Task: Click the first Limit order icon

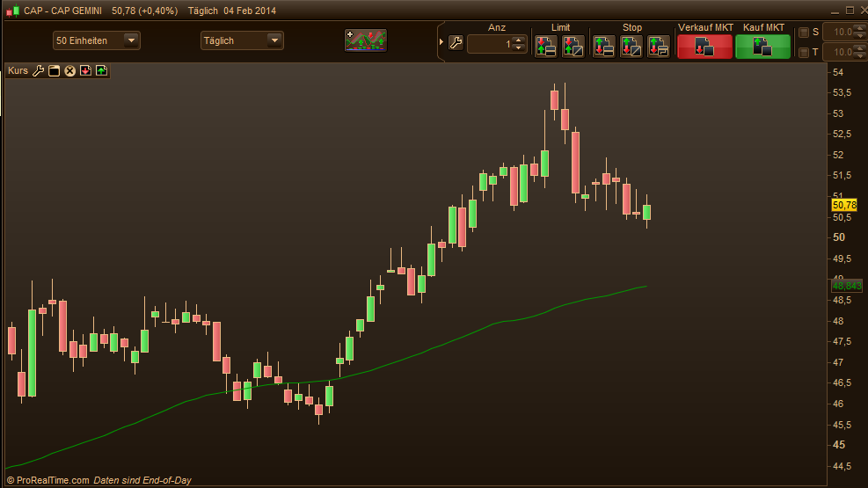Action: coord(546,47)
